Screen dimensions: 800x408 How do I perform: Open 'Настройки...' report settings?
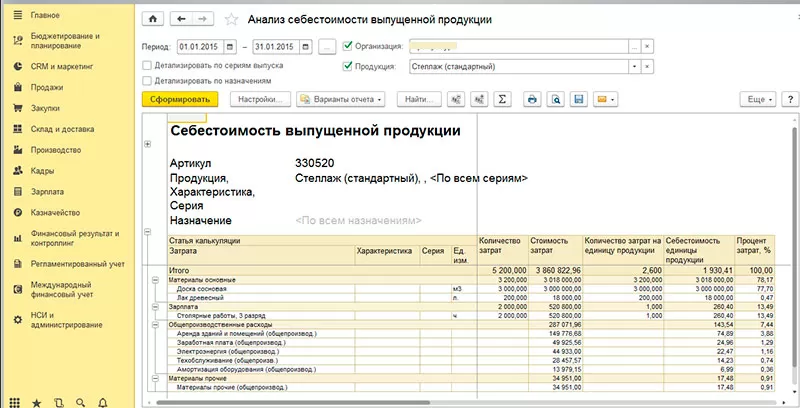[260, 100]
